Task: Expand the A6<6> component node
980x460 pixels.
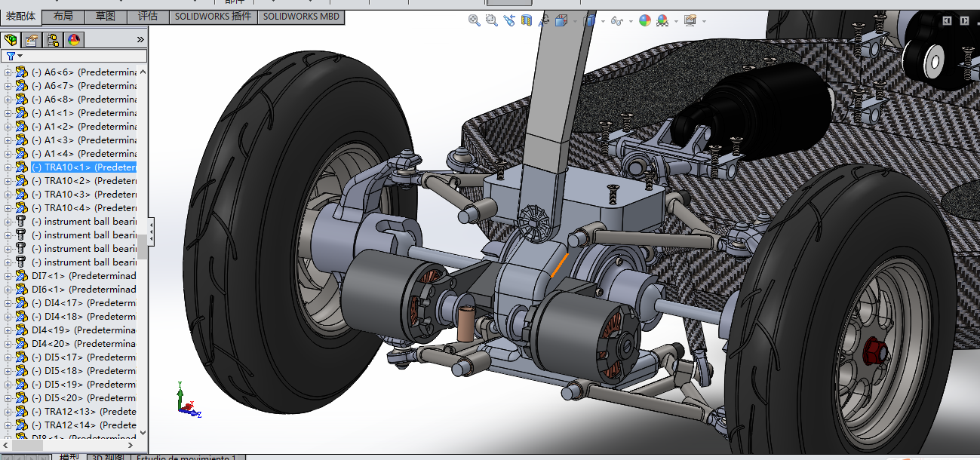Action: [8, 72]
